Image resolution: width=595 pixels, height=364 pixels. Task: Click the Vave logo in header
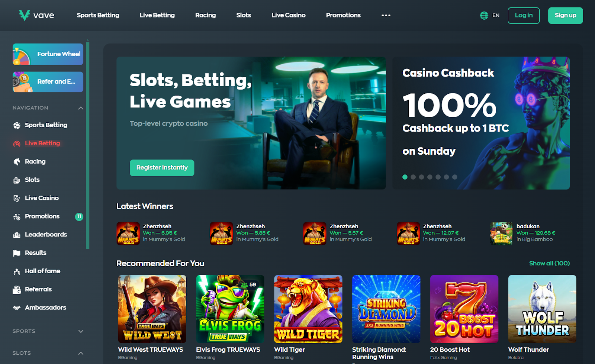36,15
